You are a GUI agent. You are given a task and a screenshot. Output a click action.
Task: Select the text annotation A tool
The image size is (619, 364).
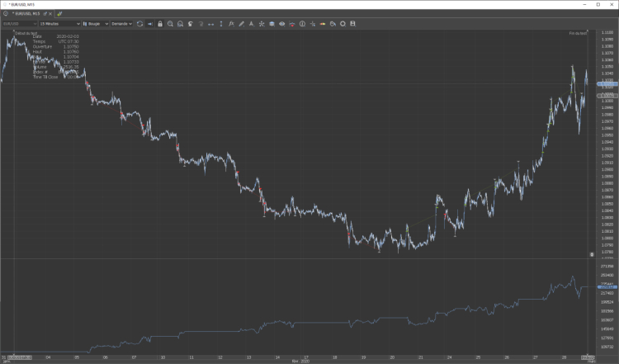click(252, 24)
